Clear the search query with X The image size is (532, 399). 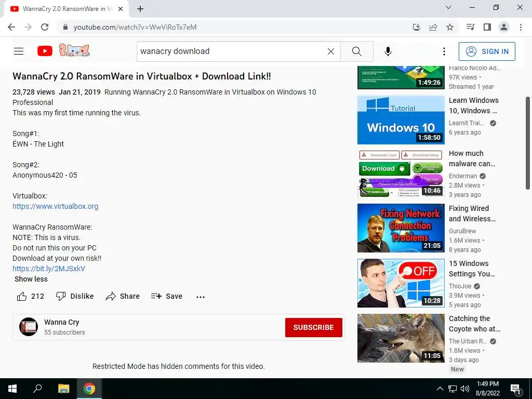[331, 51]
